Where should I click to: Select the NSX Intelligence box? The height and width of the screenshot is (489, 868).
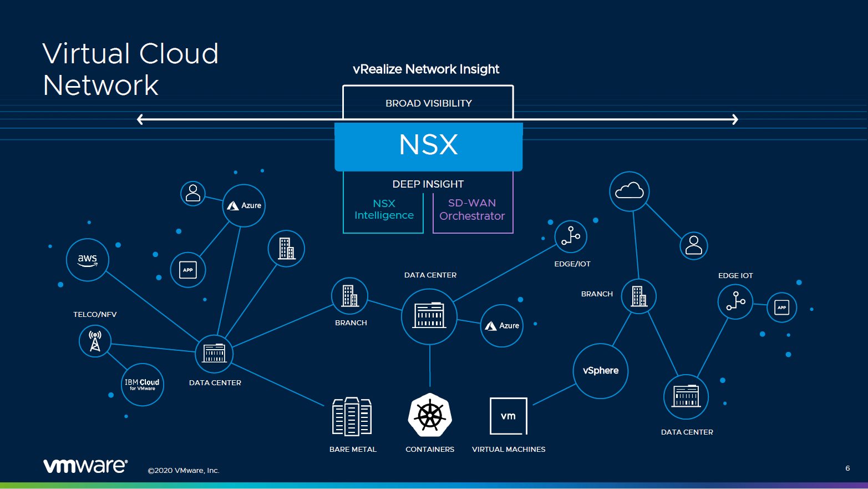click(384, 210)
